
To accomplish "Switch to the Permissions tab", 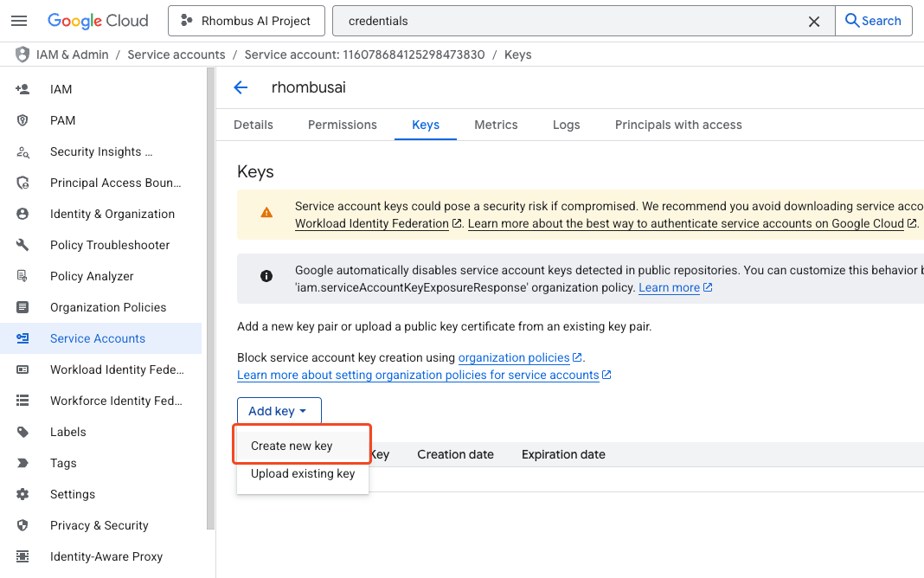I will 342,125.
